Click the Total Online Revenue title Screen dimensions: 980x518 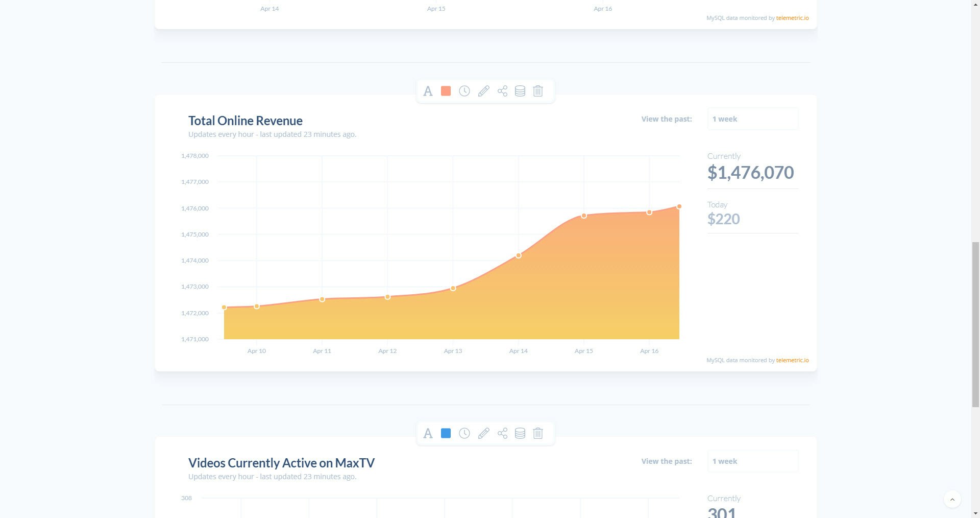pos(245,121)
